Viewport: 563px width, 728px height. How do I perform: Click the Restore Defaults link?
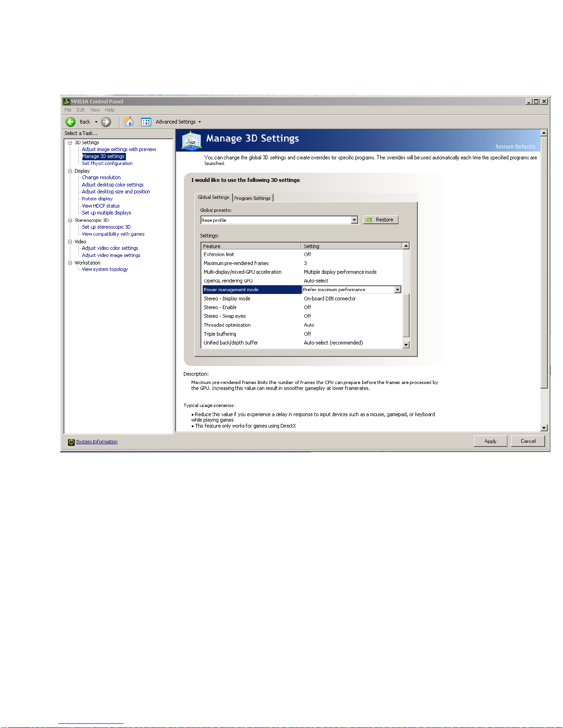coord(515,147)
